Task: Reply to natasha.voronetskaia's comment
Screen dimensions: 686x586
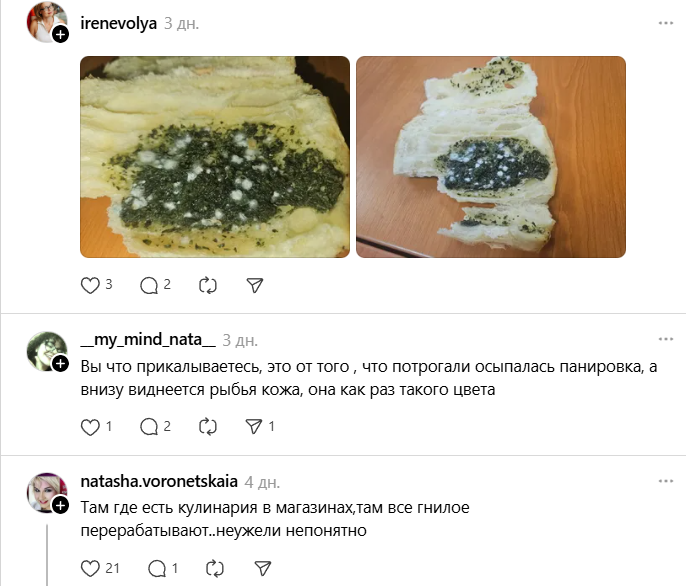Action: click(157, 568)
